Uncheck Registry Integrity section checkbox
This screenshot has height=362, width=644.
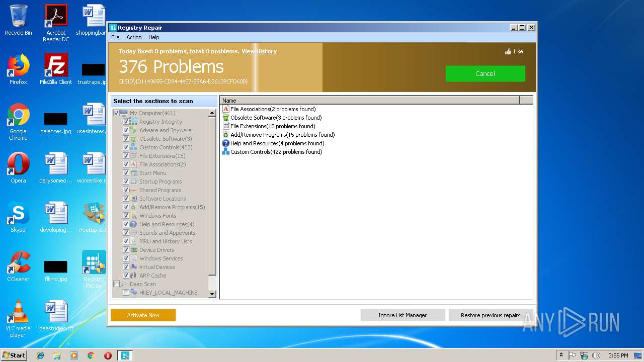(126, 122)
